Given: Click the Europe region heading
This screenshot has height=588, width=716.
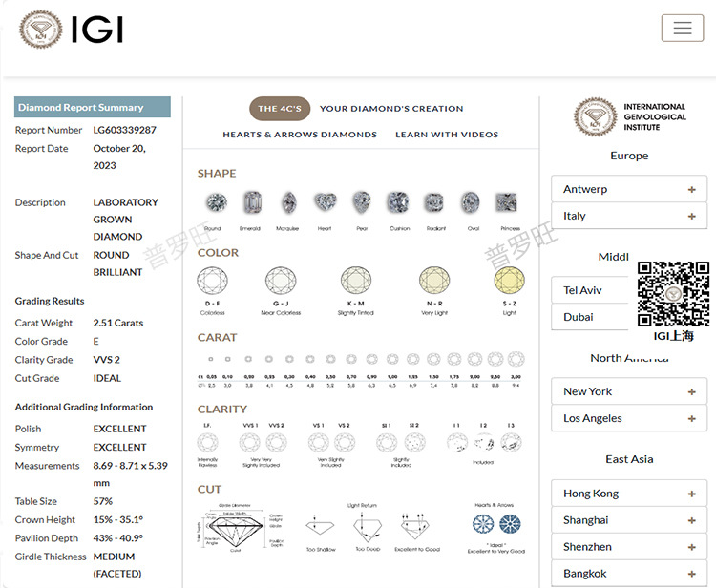Looking at the screenshot, I should click(x=629, y=156).
